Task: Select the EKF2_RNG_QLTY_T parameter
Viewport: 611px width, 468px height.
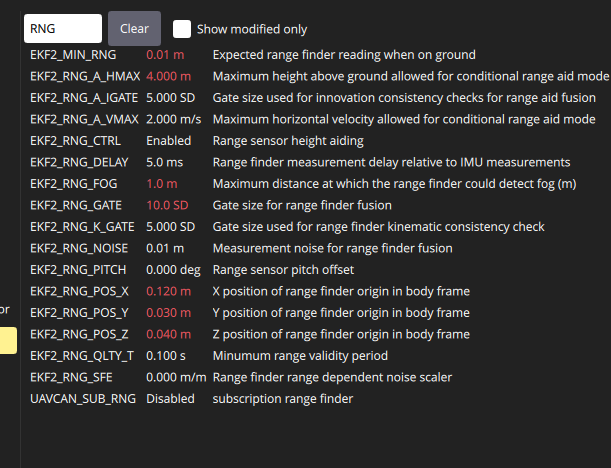Action: click(x=82, y=356)
